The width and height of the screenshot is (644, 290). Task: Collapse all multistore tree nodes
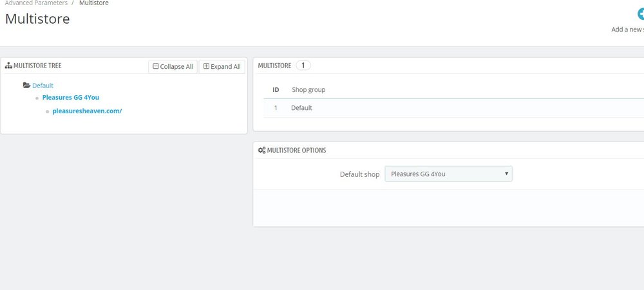click(x=172, y=66)
